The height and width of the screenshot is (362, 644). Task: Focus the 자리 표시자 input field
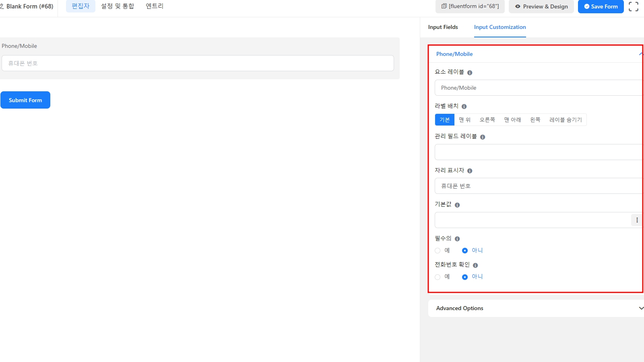point(539,186)
